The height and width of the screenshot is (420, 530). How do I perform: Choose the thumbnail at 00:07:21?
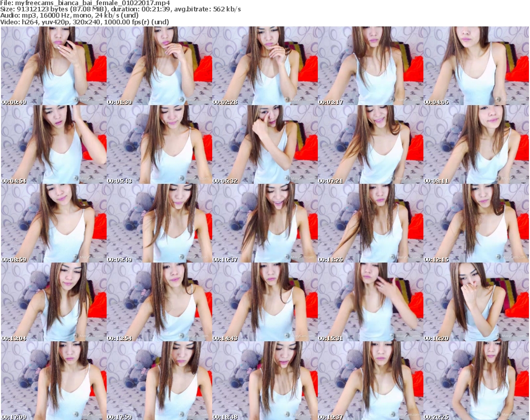(371, 144)
